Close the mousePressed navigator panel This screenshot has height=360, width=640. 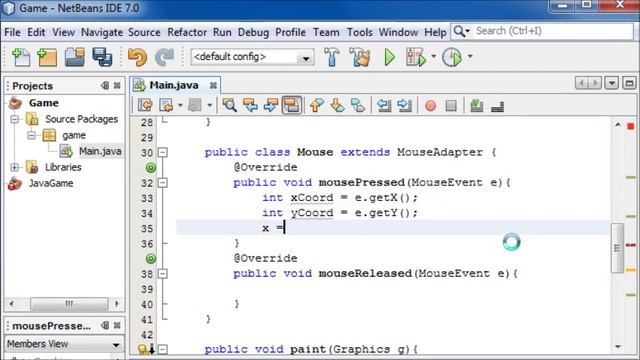click(117, 325)
